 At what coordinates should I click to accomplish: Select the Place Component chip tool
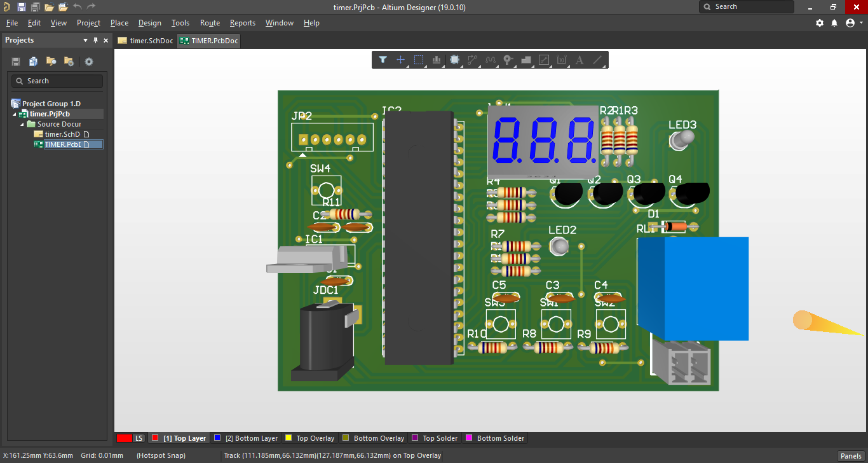454,60
